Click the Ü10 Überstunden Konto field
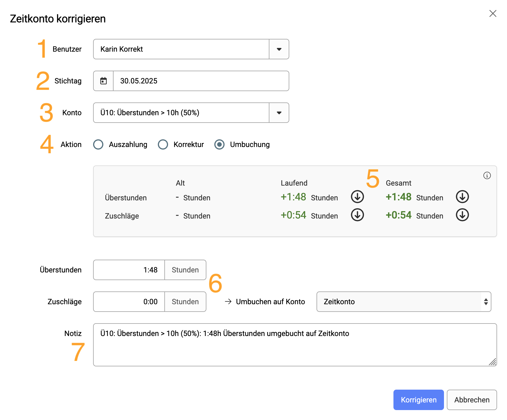Image resolution: width=507 pixels, height=420 pixels. 181,113
